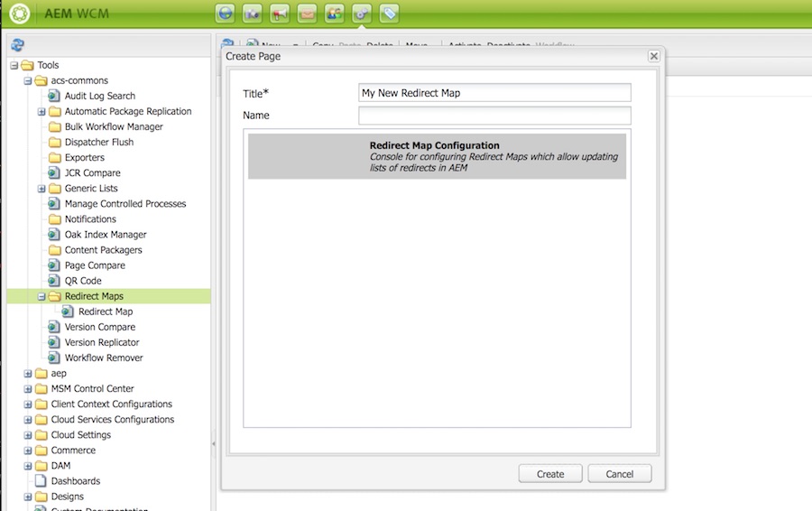Open the Tagging tag icon in header
Image resolution: width=812 pixels, height=511 pixels.
coord(389,14)
